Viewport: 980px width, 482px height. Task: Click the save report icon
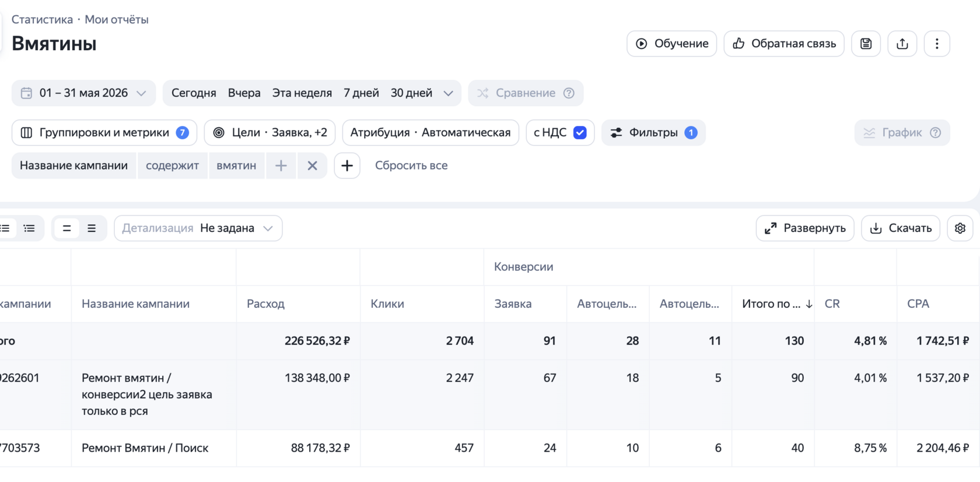866,44
